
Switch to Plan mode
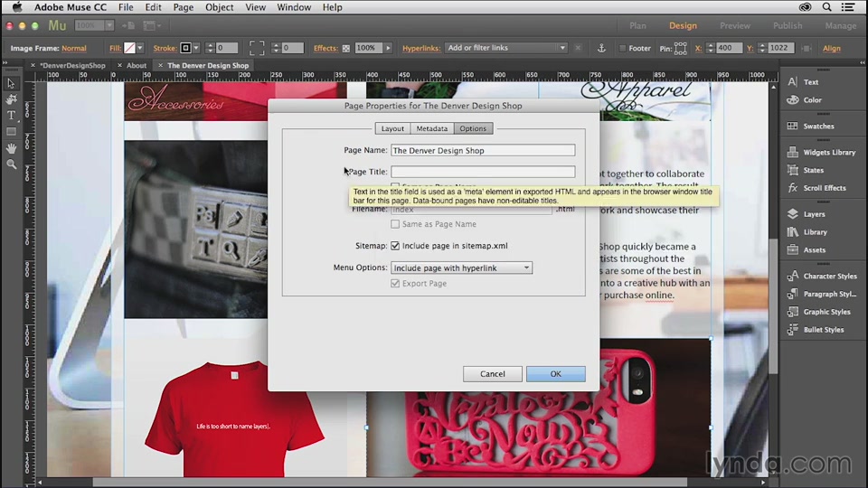click(637, 25)
